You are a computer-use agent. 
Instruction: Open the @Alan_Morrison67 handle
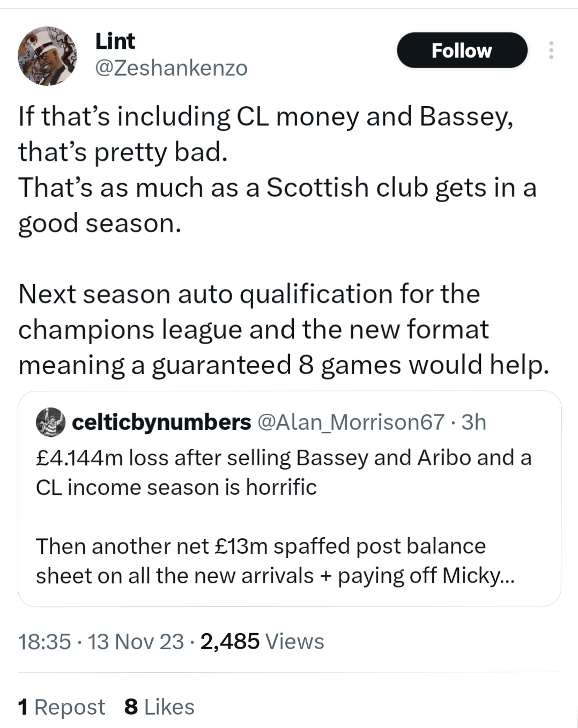click(x=351, y=422)
